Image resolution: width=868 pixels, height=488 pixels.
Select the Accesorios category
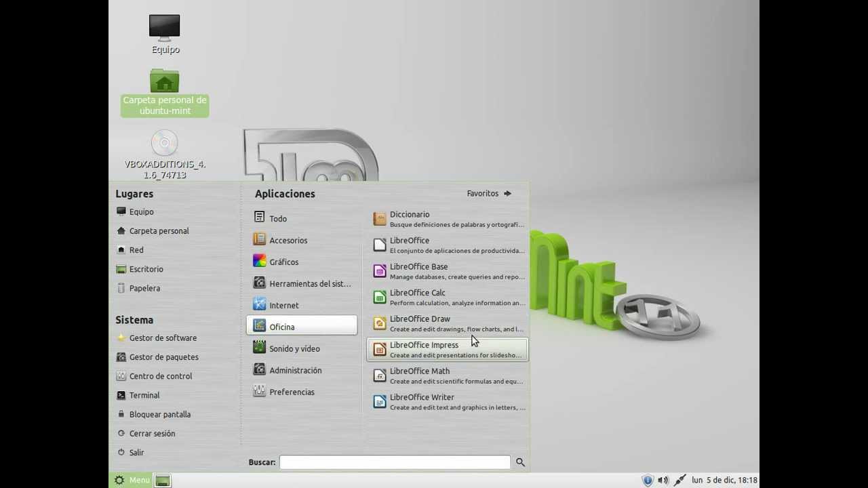click(x=302, y=240)
